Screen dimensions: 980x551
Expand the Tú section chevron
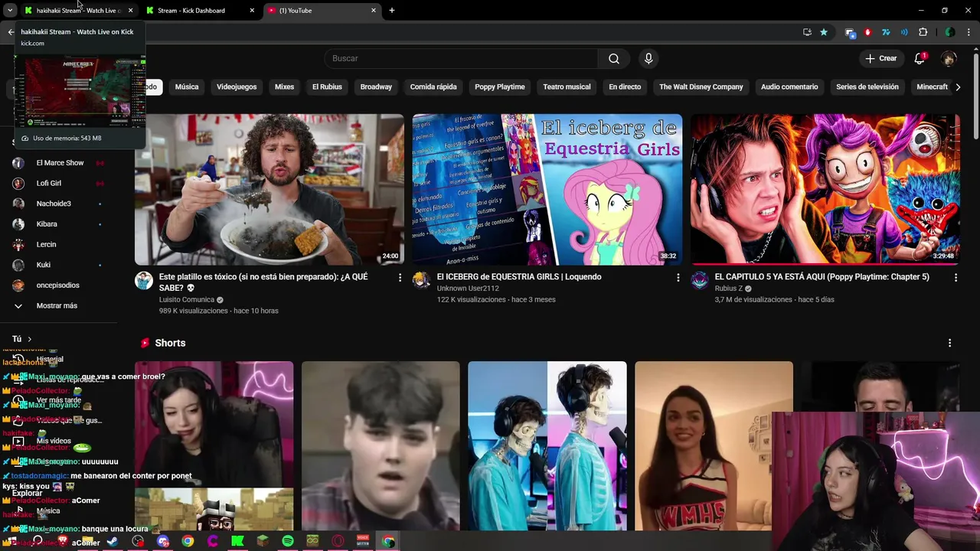(x=30, y=339)
